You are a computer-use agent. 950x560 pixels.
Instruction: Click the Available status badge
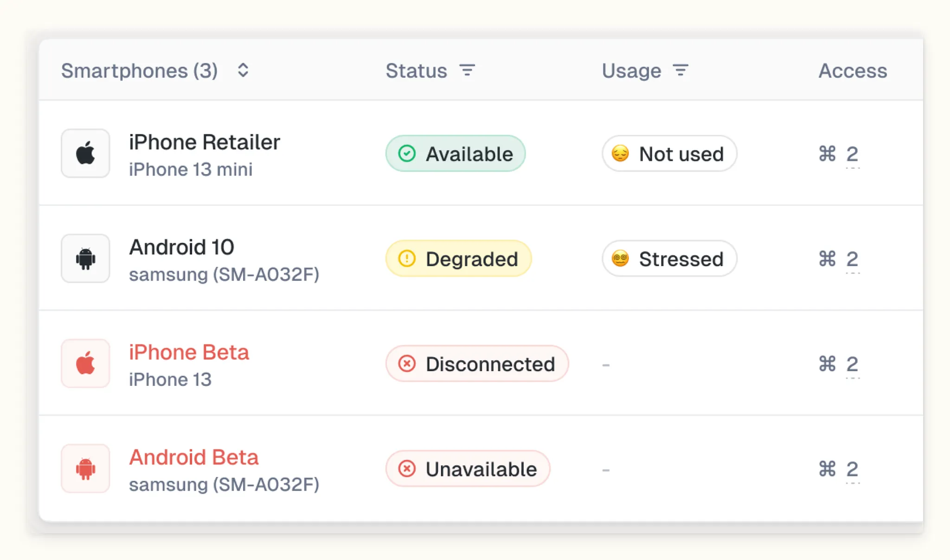[x=456, y=153]
